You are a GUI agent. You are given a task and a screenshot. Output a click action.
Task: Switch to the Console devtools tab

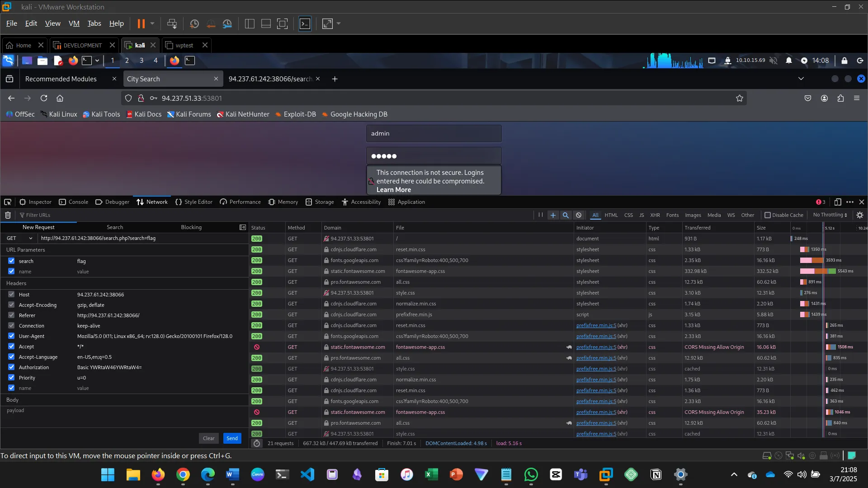(74, 202)
